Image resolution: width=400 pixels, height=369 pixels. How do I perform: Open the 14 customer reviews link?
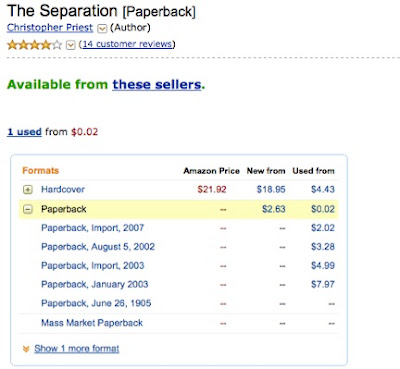[x=127, y=44]
